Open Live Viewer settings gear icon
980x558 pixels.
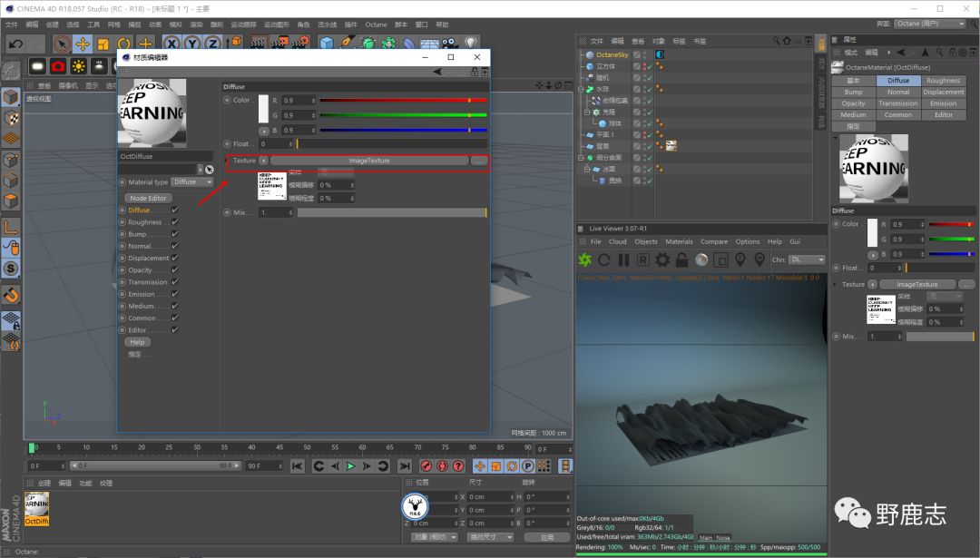[662, 260]
